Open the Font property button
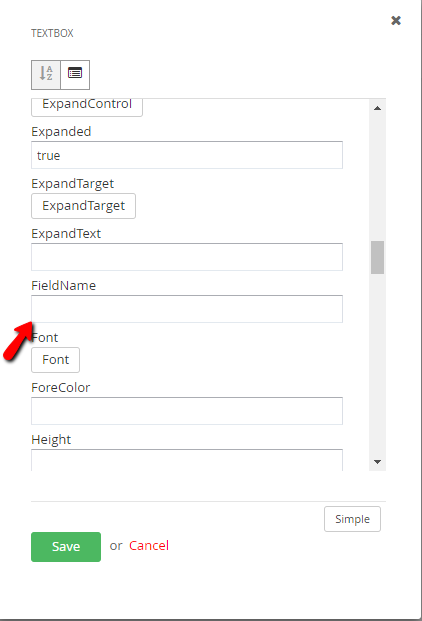The height and width of the screenshot is (621, 422). coord(55,360)
